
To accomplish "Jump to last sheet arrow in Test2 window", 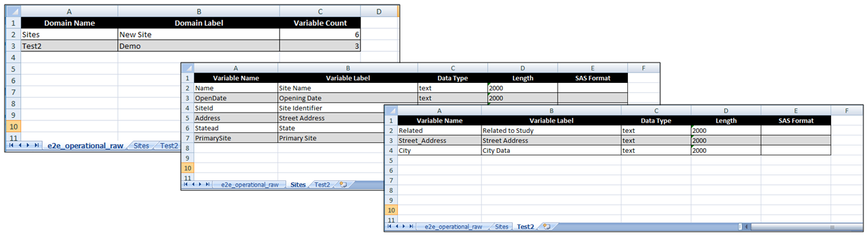I will tap(412, 226).
